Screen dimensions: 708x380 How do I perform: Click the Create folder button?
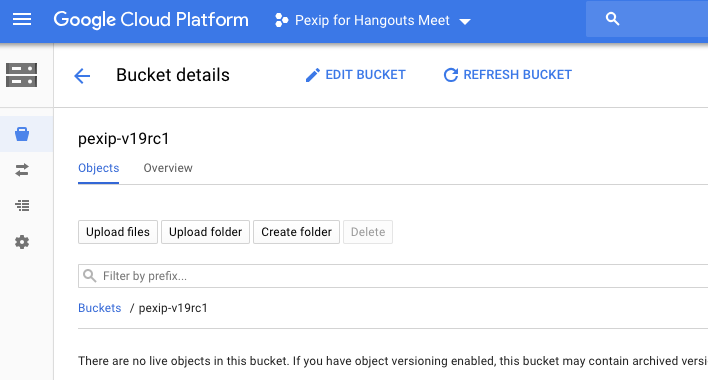click(296, 232)
